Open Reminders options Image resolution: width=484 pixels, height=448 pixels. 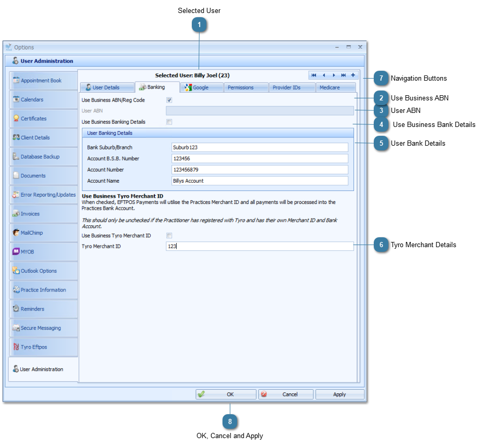(43, 309)
